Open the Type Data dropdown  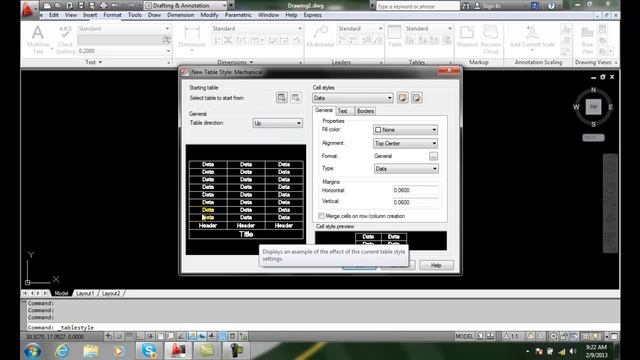pyautogui.click(x=406, y=169)
